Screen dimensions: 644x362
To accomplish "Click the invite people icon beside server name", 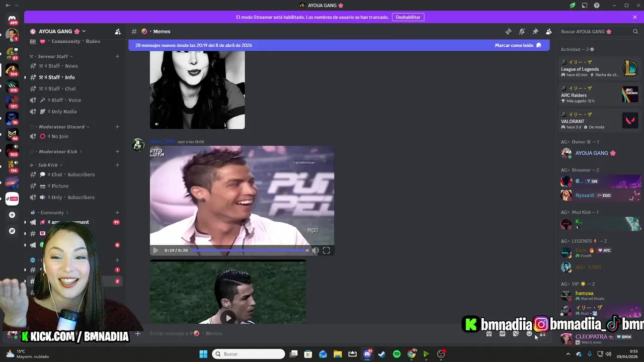I will 118,31.
